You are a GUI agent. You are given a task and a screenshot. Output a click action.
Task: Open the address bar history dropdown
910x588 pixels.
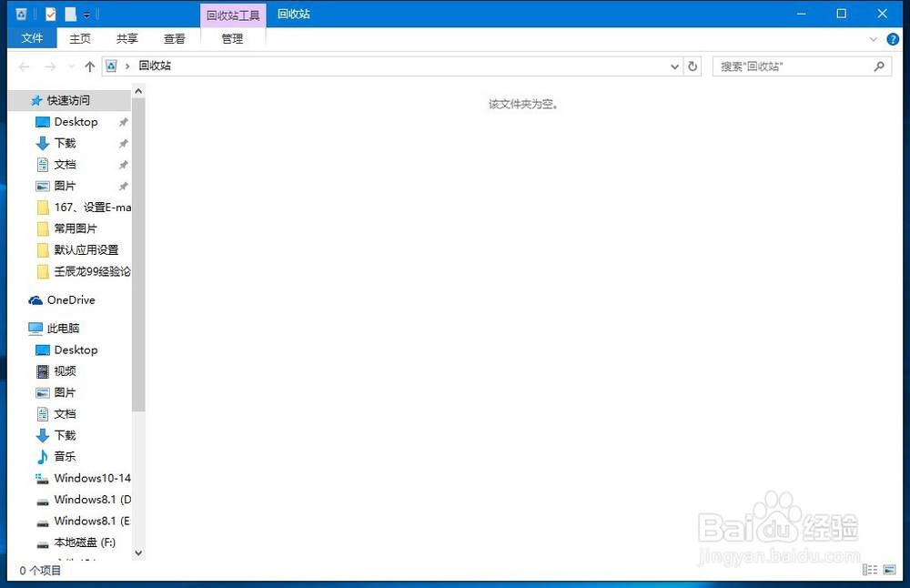[673, 66]
